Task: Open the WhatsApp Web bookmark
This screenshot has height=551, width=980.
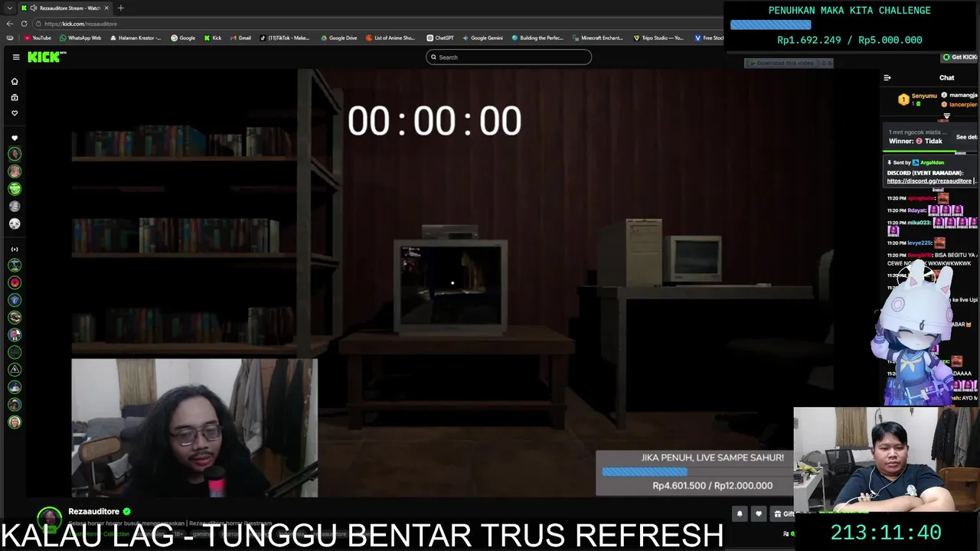Action: click(x=80, y=37)
